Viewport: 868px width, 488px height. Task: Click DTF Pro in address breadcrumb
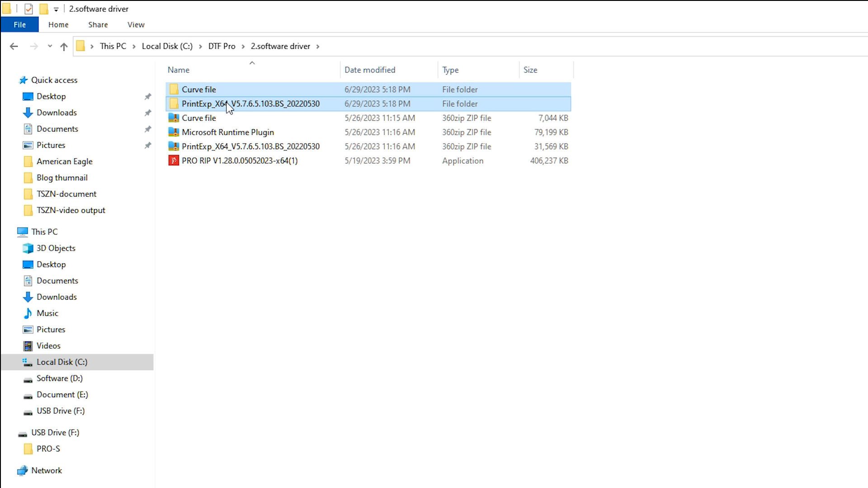pos(222,46)
